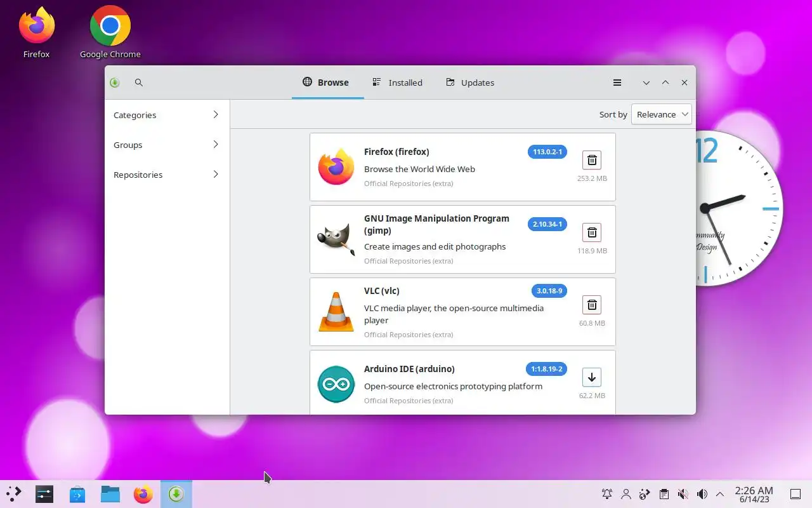Screen dimensions: 812x508
Task: Click the '62.2 MB' size label
Action: point(592,396)
